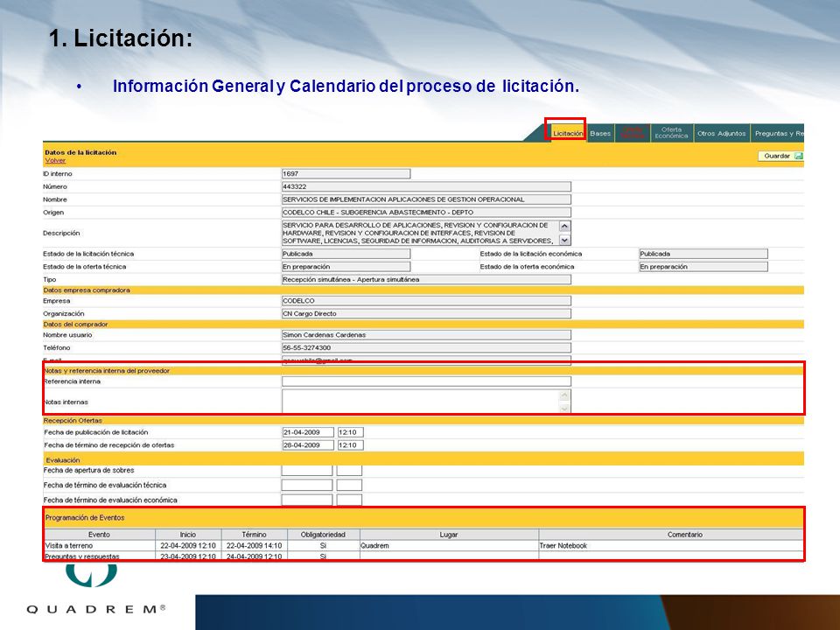The width and height of the screenshot is (840, 630).
Task: Click the Nombre field of the licitación
Action: point(426,199)
